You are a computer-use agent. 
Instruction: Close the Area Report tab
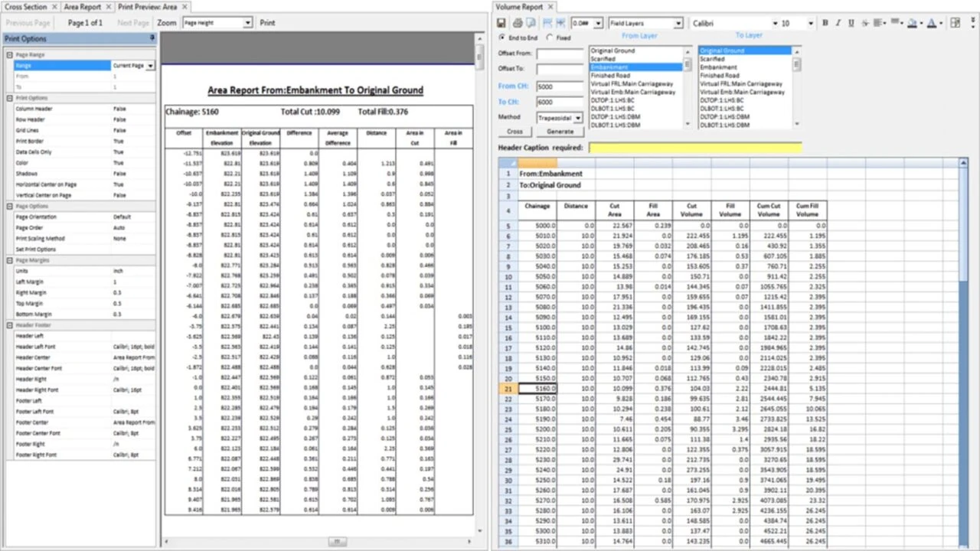coord(109,7)
